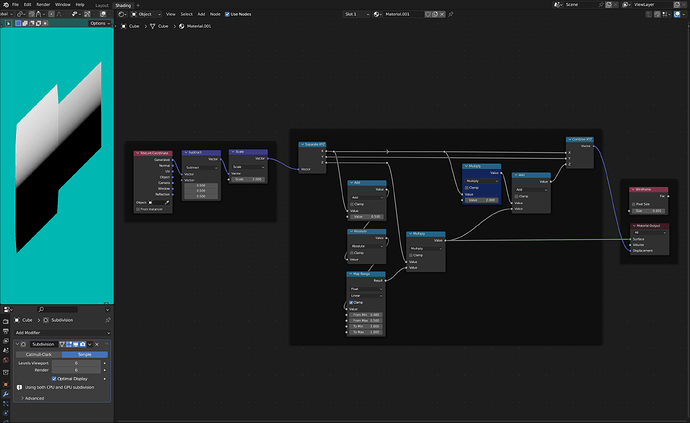Open Render properties tab icon
Image resolution: width=690 pixels, height=423 pixels.
[6, 321]
